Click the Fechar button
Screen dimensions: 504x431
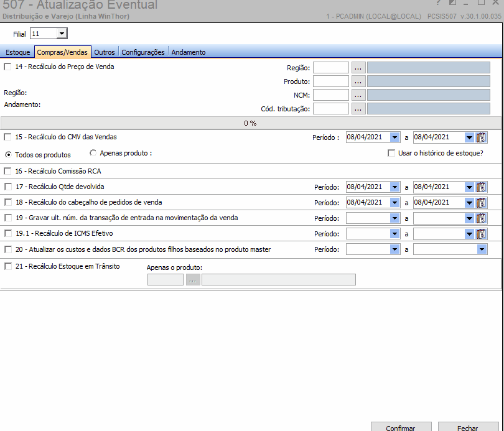click(x=468, y=427)
